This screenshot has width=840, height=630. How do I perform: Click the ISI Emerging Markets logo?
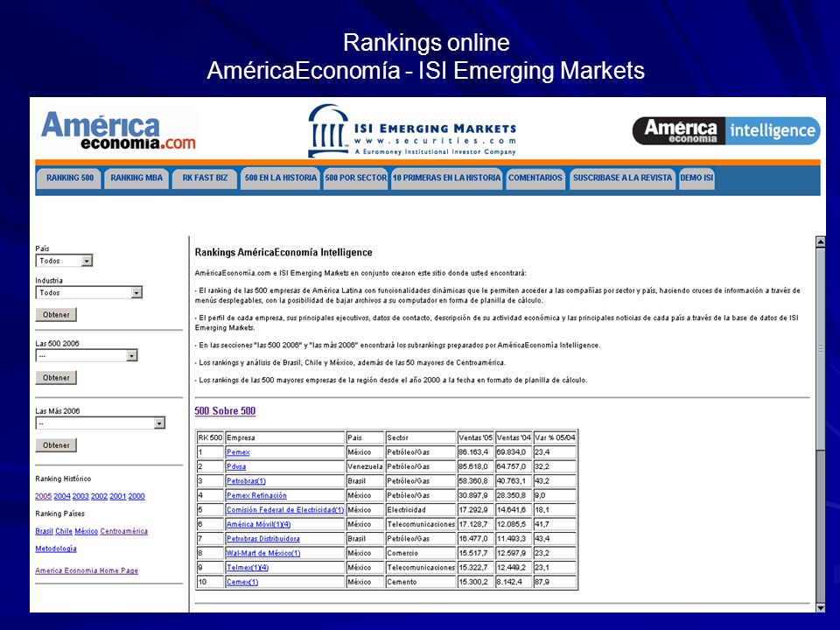[x=412, y=130]
